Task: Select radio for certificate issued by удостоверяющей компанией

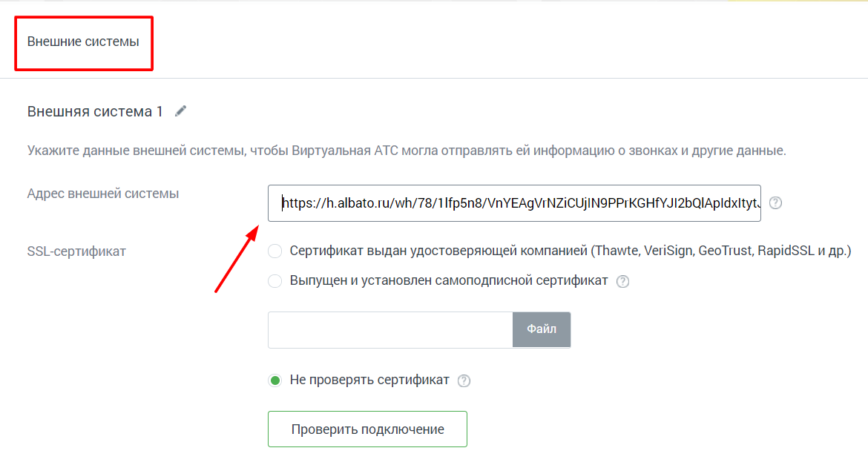Action: pyautogui.click(x=275, y=251)
